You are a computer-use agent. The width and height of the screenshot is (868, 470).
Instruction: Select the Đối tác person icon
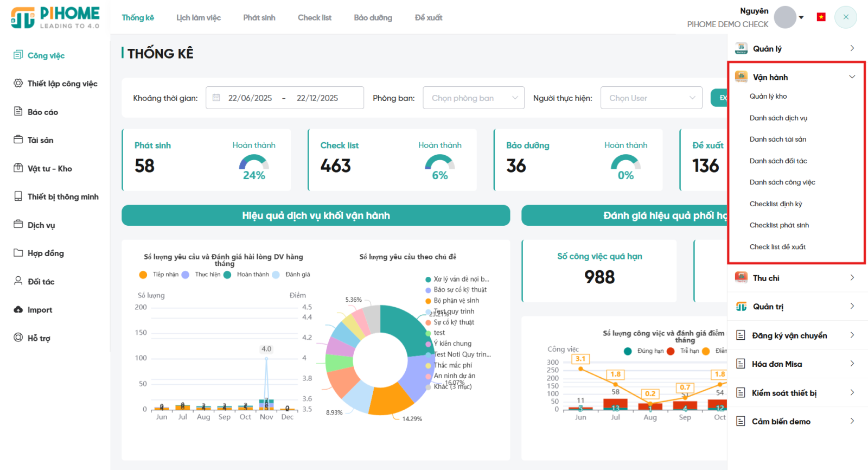(x=18, y=281)
